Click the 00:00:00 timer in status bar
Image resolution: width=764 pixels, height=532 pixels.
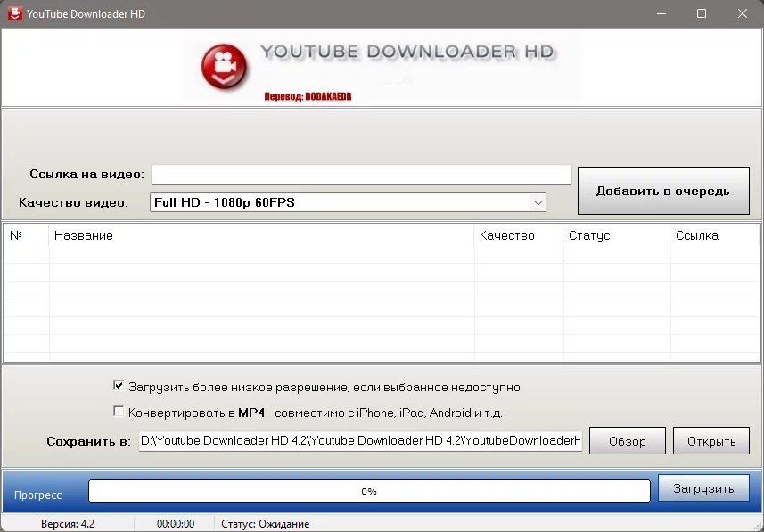tap(176, 524)
